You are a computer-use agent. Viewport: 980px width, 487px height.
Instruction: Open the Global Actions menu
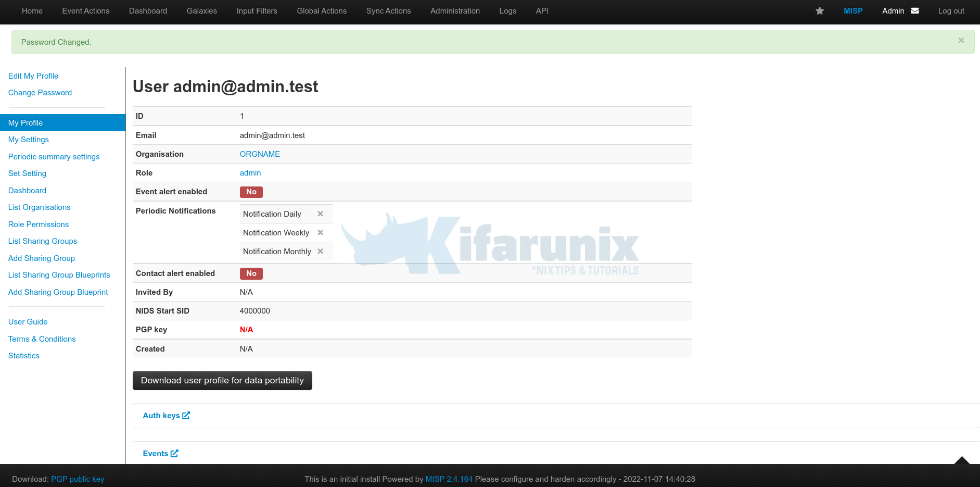(x=322, y=11)
